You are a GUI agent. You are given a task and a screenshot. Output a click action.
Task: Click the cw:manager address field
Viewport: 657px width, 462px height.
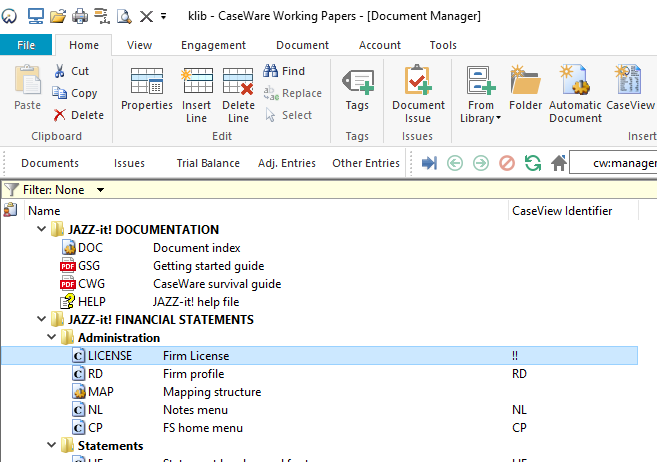tap(613, 163)
